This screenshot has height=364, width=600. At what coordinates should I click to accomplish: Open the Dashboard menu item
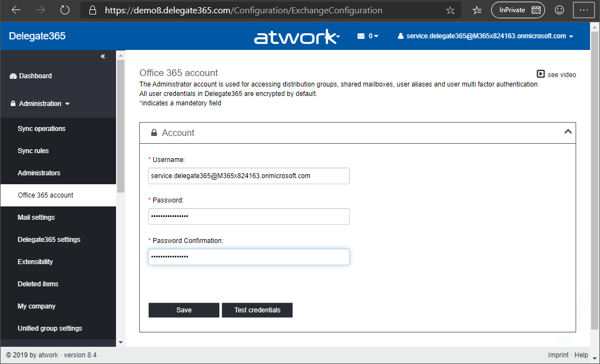[31, 75]
